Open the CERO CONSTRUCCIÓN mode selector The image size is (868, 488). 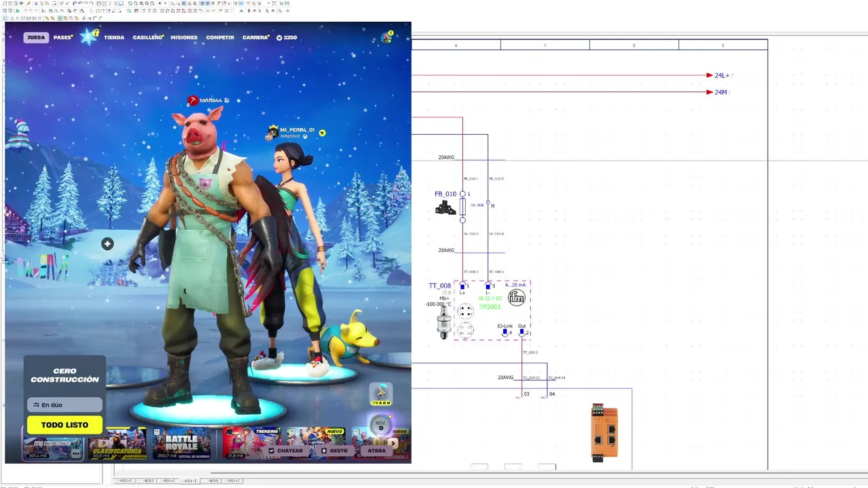[64, 375]
